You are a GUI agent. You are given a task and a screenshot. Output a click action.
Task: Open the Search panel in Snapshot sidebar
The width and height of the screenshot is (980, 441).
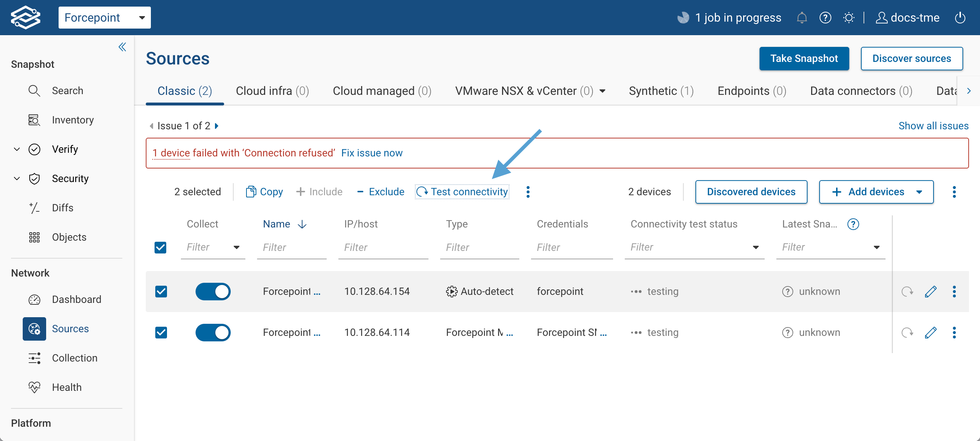pos(68,90)
